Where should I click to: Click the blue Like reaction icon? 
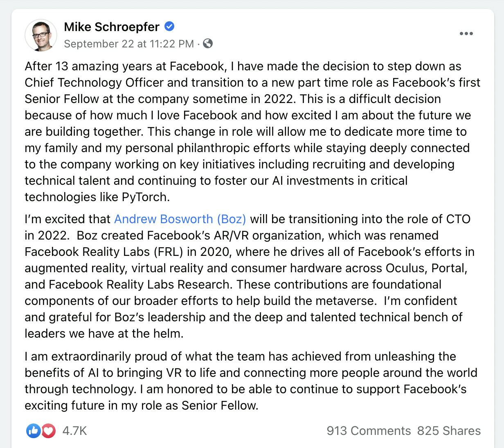[x=34, y=430]
